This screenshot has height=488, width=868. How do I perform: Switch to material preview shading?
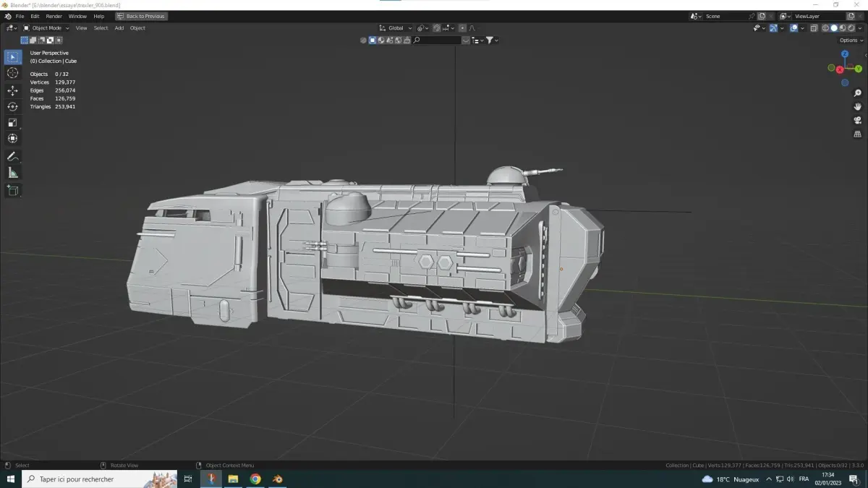[x=843, y=28]
